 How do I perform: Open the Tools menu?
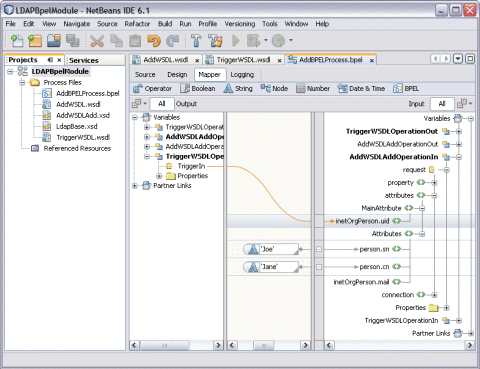(270, 24)
